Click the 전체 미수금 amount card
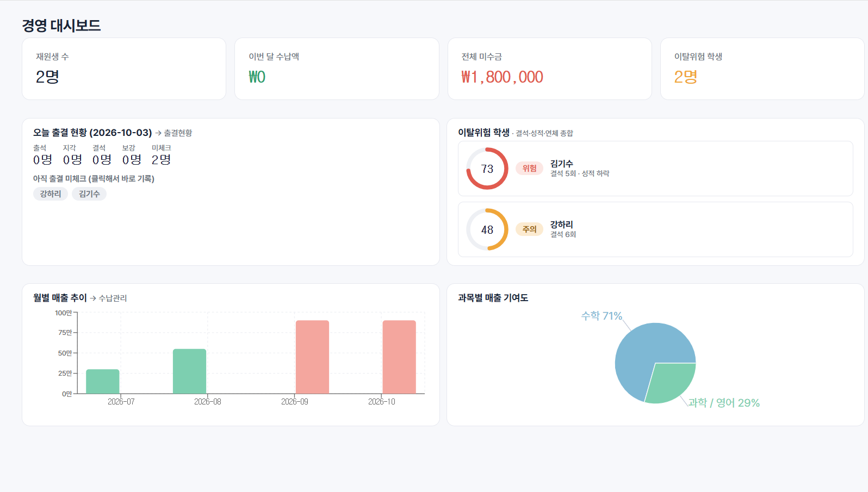Screen dimensions: 868x492 tap(550, 69)
